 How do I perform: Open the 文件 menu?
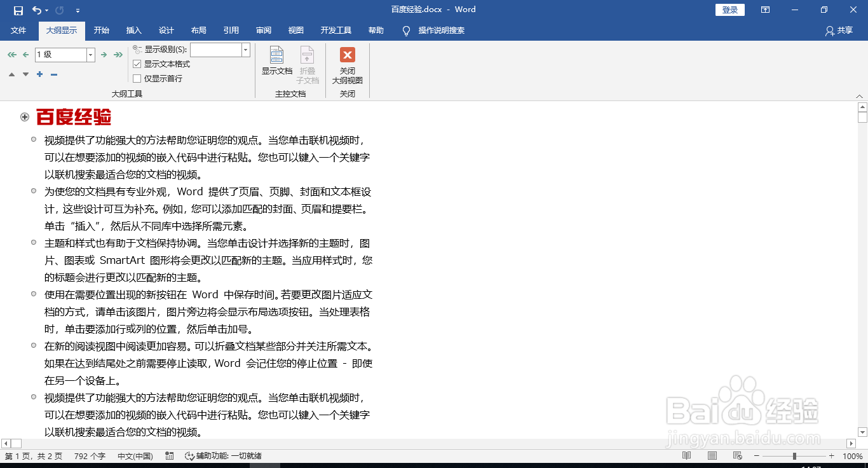[18, 30]
